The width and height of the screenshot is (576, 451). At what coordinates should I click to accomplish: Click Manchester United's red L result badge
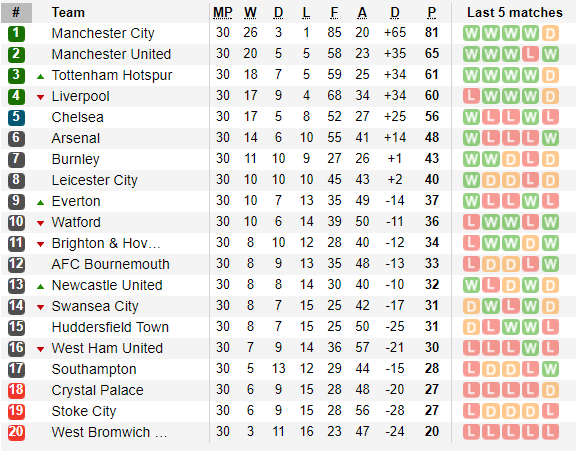530,54
